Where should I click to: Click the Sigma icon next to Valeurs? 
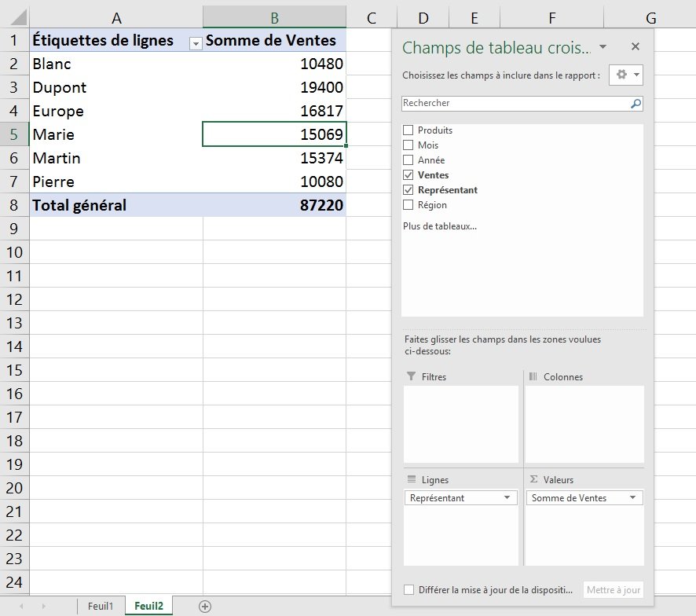(533, 479)
